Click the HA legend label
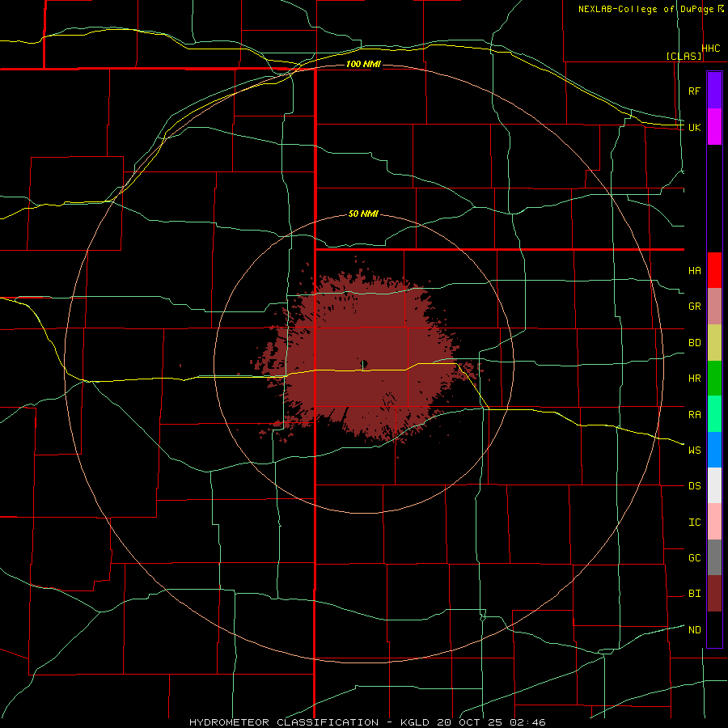Viewport: 728px width, 728px height. (x=694, y=271)
